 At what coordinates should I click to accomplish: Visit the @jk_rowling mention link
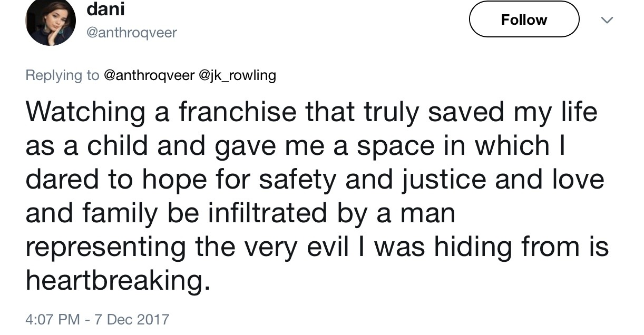click(237, 75)
